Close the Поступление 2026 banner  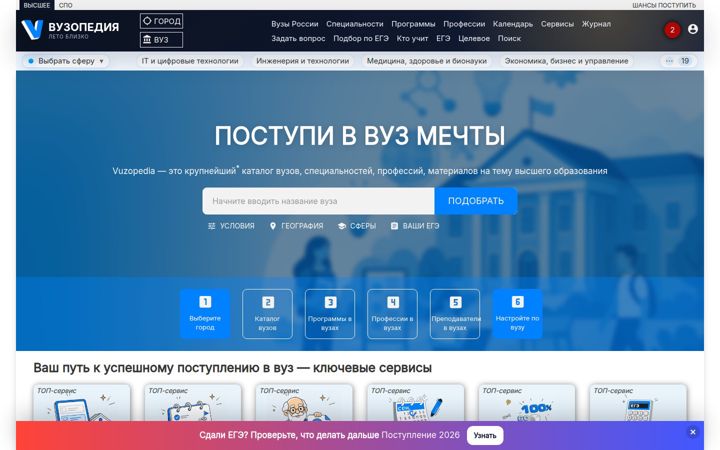coord(693,432)
